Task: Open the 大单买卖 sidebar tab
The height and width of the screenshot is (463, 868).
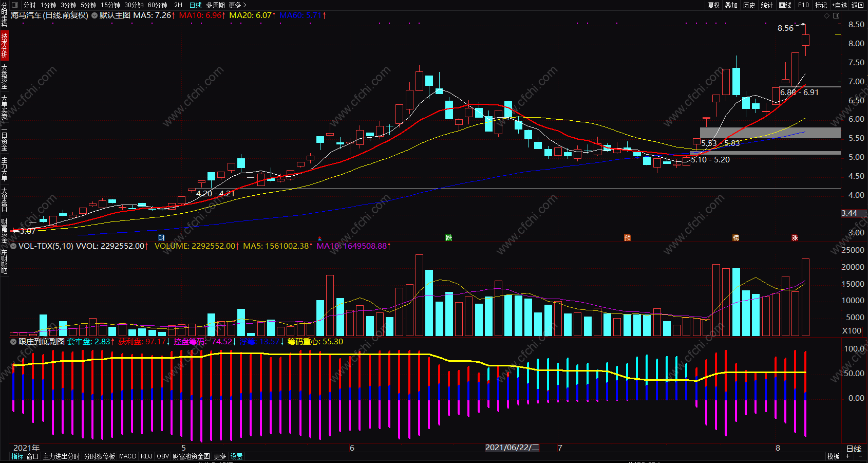Action: click(4, 107)
